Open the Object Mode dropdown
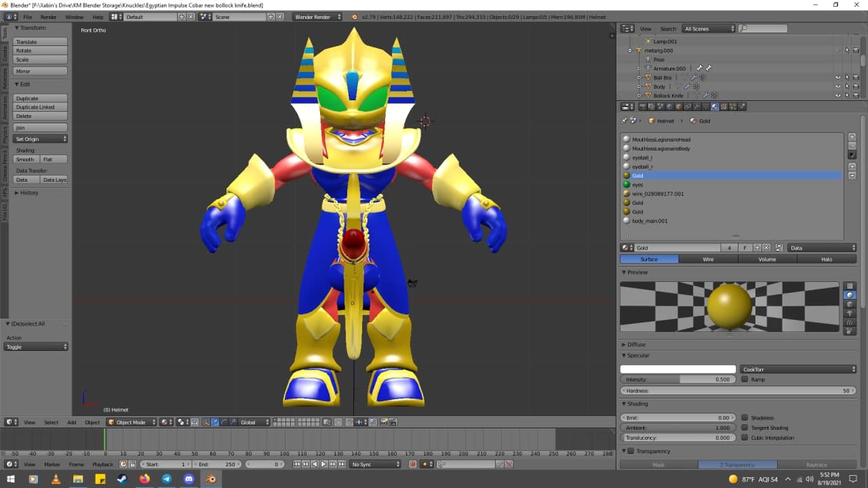The image size is (868, 488). click(x=132, y=422)
